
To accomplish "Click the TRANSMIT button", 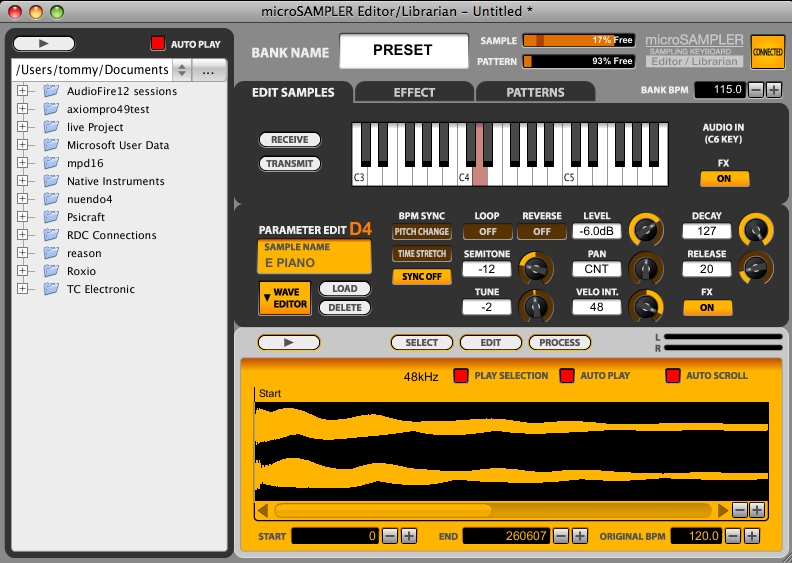I will coord(289,164).
